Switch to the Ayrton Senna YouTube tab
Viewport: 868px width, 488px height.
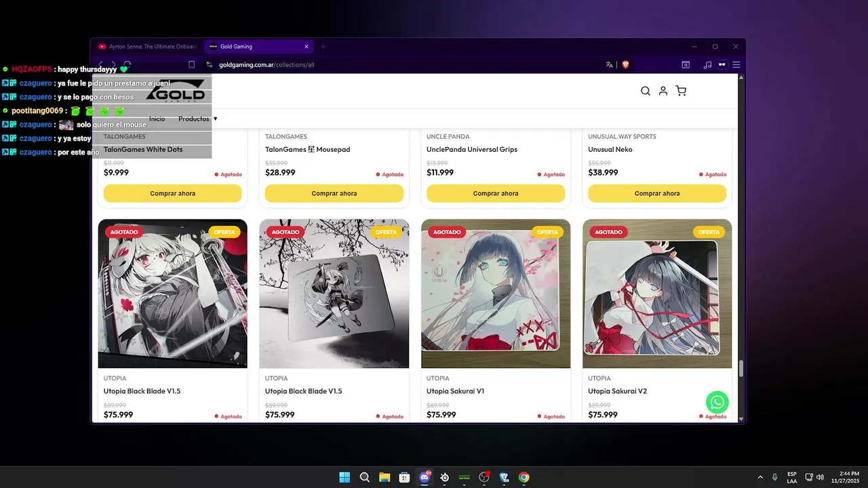pos(147,47)
